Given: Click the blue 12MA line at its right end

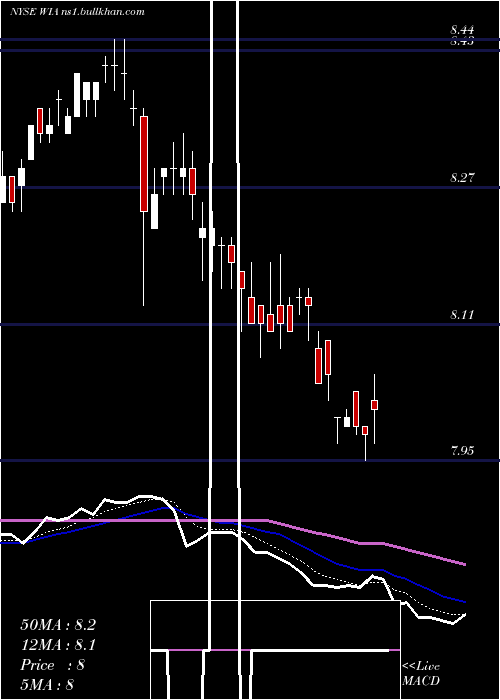Looking at the screenshot, I should 464,602.
